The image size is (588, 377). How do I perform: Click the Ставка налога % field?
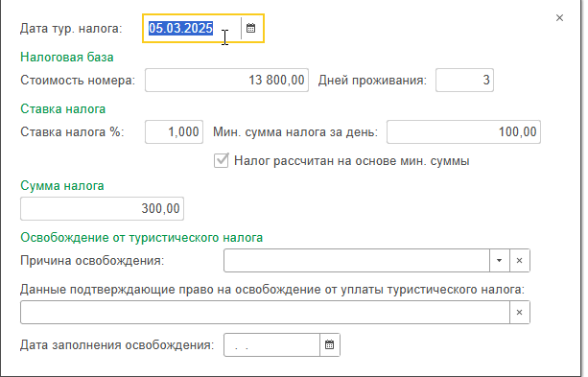point(174,131)
